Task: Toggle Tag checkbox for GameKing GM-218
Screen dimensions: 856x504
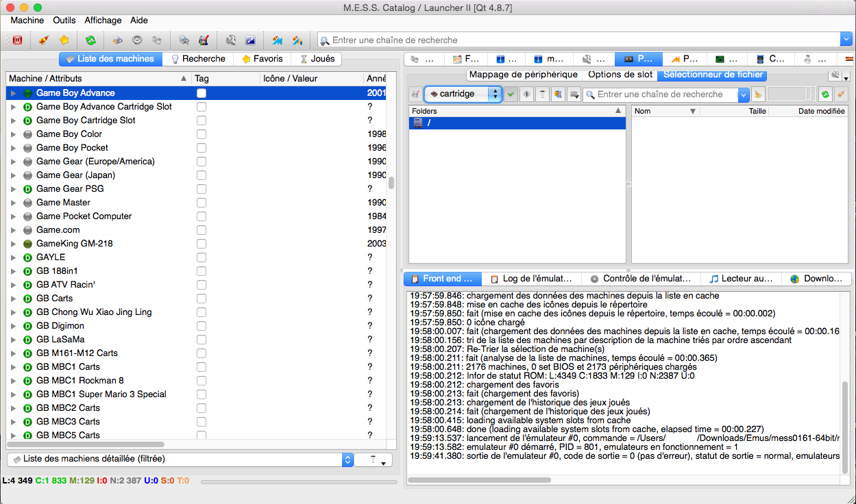Action: 201,244
